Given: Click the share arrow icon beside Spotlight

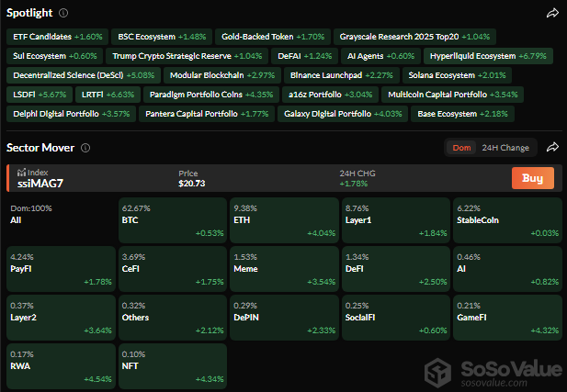Looking at the screenshot, I should 552,14.
